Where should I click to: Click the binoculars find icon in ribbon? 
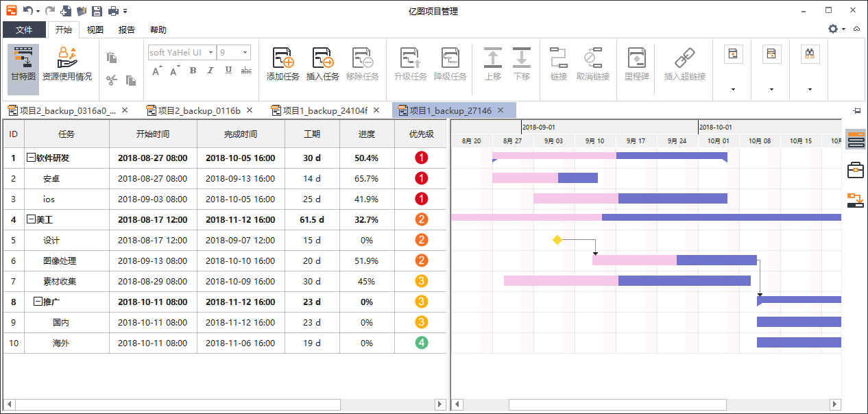[x=810, y=54]
